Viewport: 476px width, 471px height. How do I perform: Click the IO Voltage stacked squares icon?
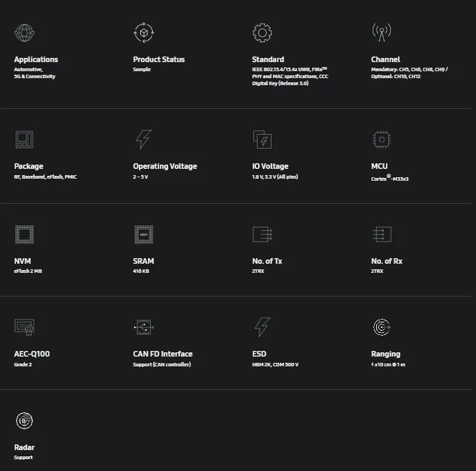pyautogui.click(x=262, y=140)
